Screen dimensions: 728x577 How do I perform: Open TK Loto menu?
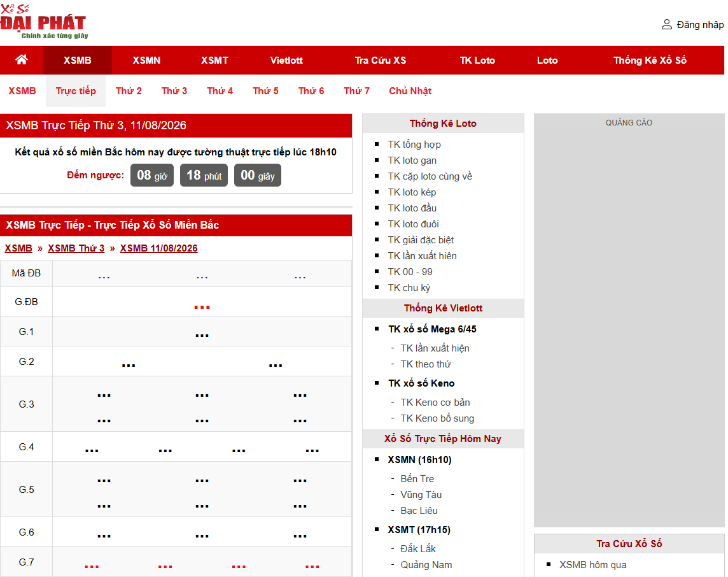(x=477, y=61)
